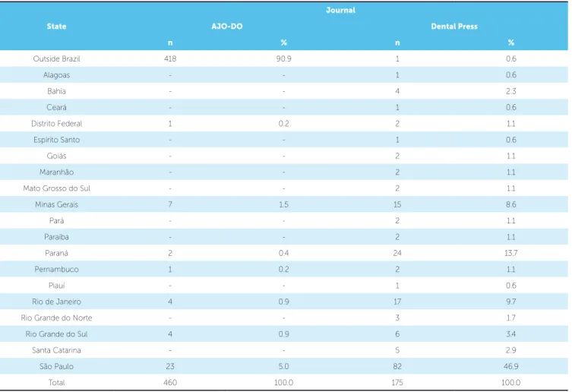Select the 'Piauí' state name

pyautogui.click(x=56, y=286)
